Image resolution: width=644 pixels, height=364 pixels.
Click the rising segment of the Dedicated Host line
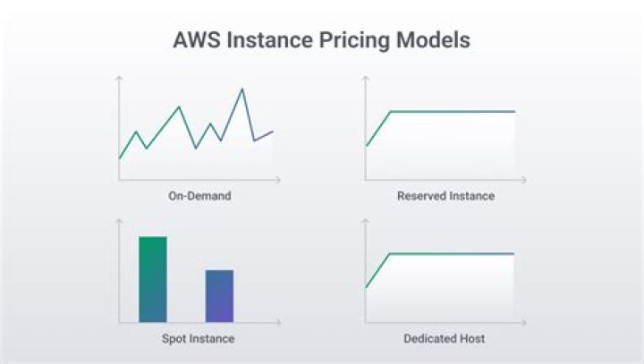[377, 271]
